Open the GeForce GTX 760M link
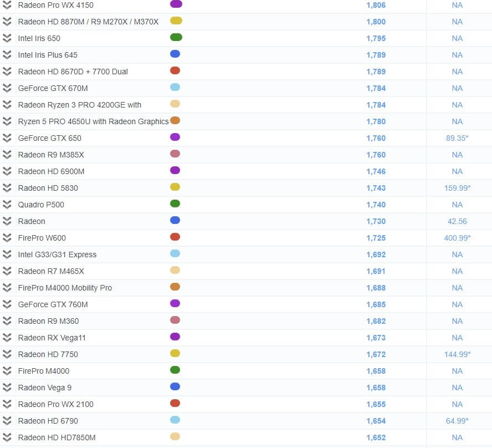The height and width of the screenshot is (448, 492). tap(53, 304)
